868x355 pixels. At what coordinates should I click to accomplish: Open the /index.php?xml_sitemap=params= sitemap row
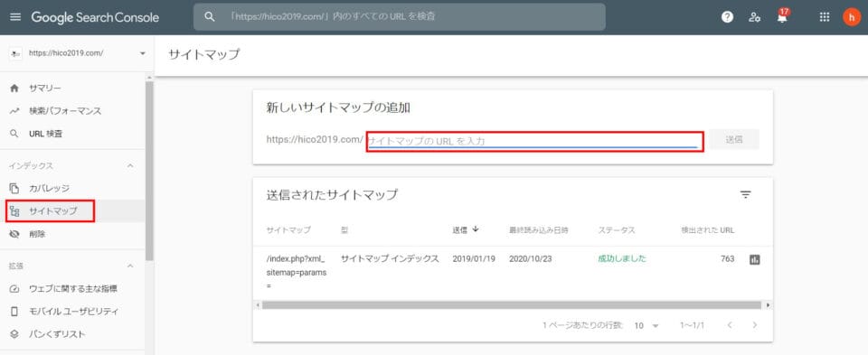click(x=297, y=273)
